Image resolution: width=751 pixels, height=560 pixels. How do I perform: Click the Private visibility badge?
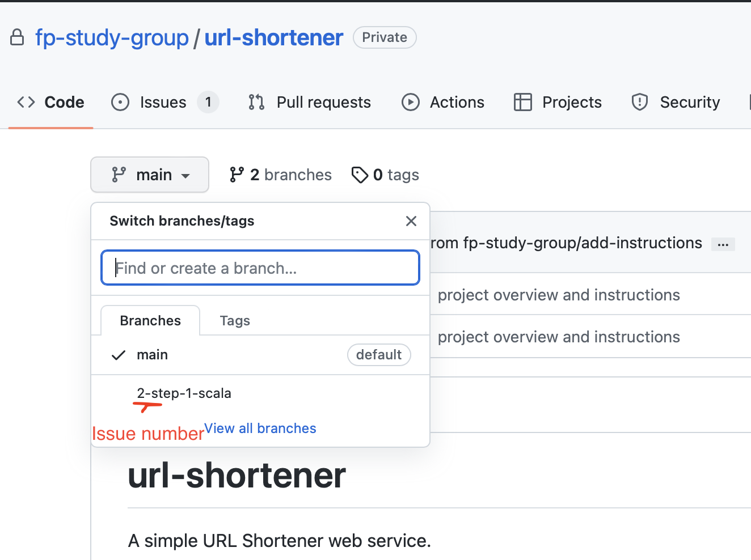pyautogui.click(x=385, y=37)
